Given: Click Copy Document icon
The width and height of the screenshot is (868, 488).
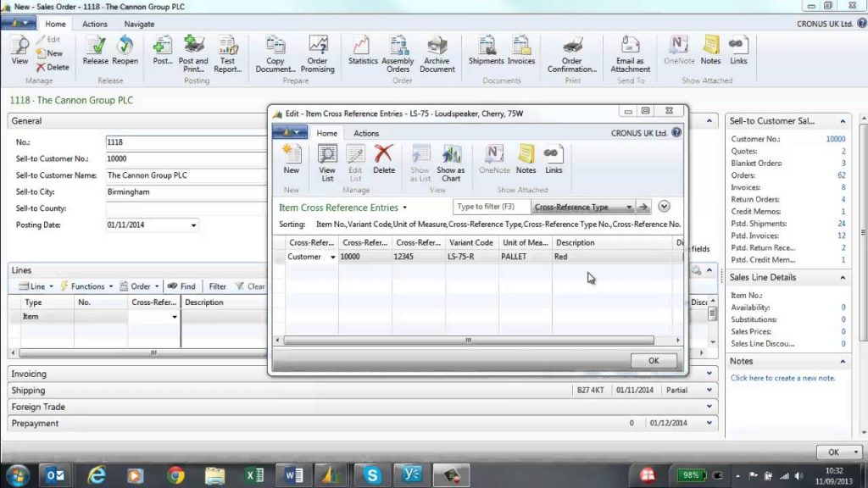Looking at the screenshot, I should 275,54.
